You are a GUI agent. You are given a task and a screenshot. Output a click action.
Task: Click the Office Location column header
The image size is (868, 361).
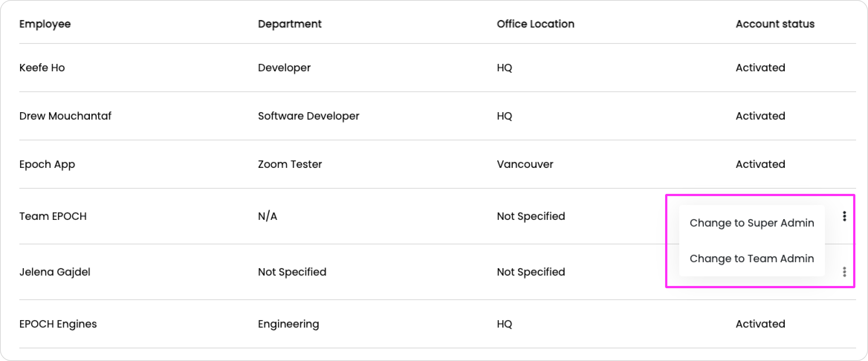click(x=535, y=24)
